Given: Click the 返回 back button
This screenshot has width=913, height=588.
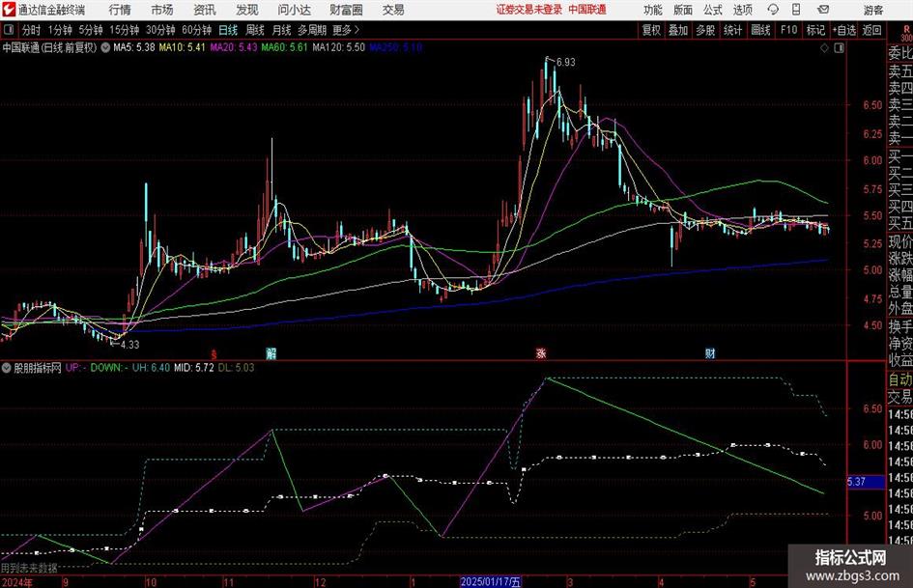Looking at the screenshot, I should click(871, 30).
